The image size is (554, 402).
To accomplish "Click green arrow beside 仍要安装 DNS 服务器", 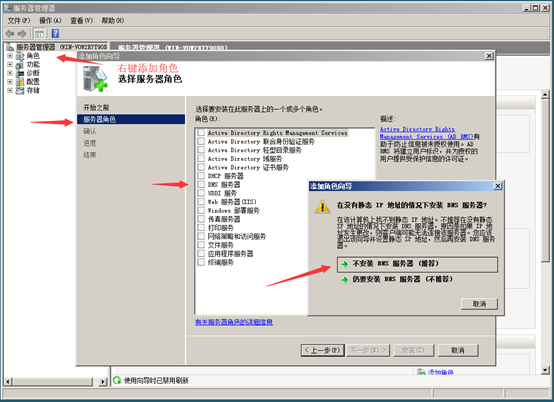I will [x=345, y=280].
